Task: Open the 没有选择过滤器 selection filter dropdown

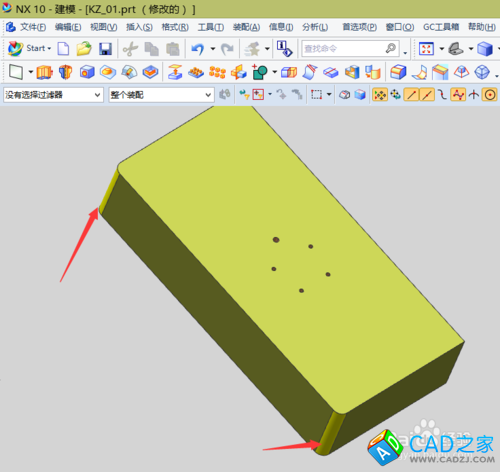Action: click(53, 95)
